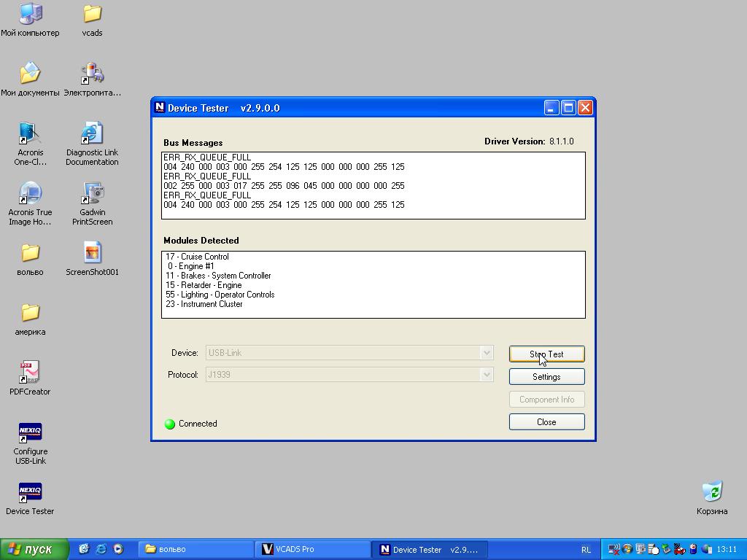Screen dimensions: 747x560
Task: Select the NEXIQ Device Tester desktop shortcut
Action: (29, 499)
